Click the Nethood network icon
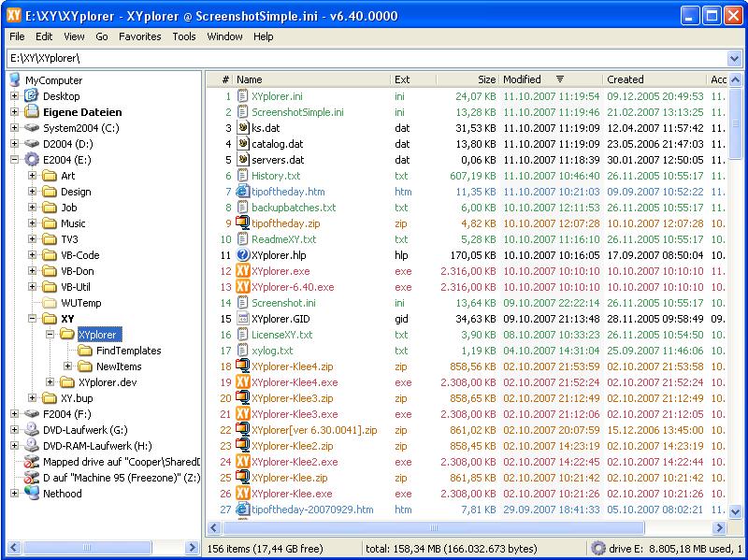Image resolution: width=748 pixels, height=560 pixels. [x=32, y=494]
